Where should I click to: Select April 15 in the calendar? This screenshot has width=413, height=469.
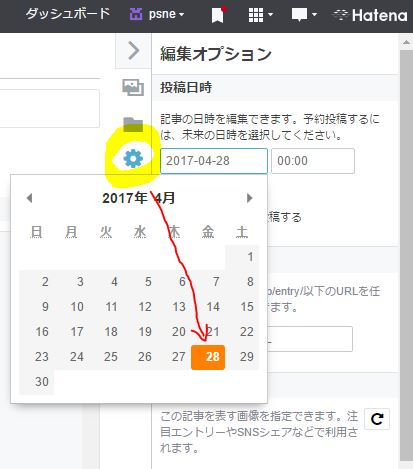242,307
